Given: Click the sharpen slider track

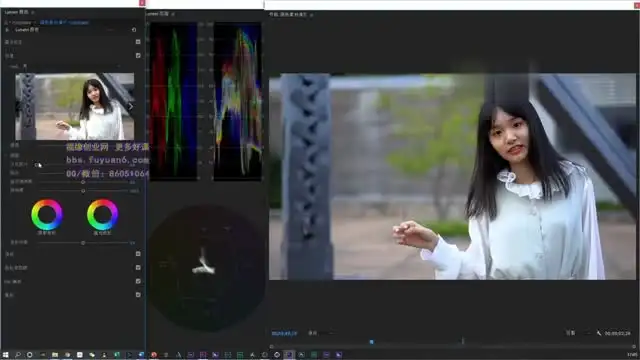Looking at the screenshot, I should coord(83,173).
